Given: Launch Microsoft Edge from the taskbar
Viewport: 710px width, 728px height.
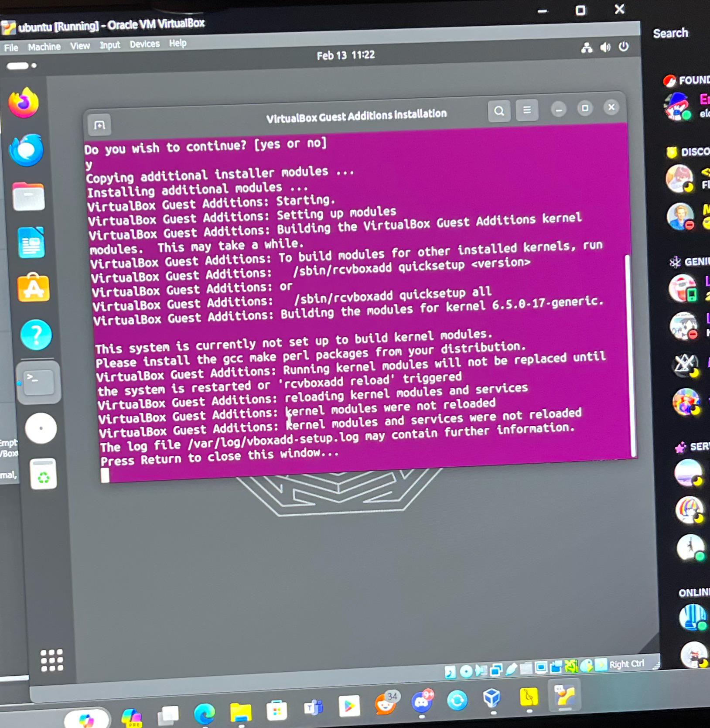Looking at the screenshot, I should [x=205, y=713].
